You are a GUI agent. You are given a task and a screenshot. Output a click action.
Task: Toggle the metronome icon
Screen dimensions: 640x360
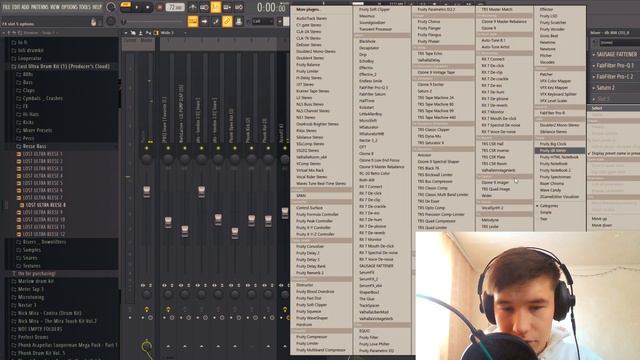192,7
